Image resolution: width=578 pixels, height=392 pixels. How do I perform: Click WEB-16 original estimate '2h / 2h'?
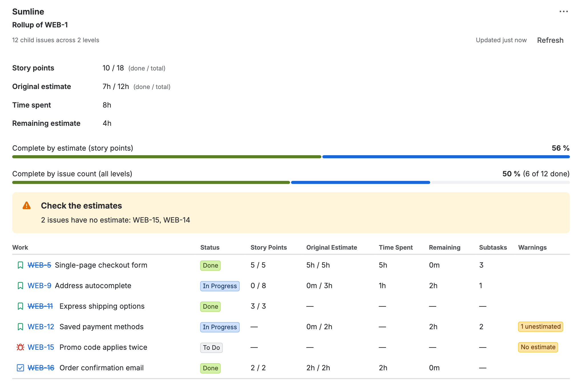pyautogui.click(x=318, y=368)
